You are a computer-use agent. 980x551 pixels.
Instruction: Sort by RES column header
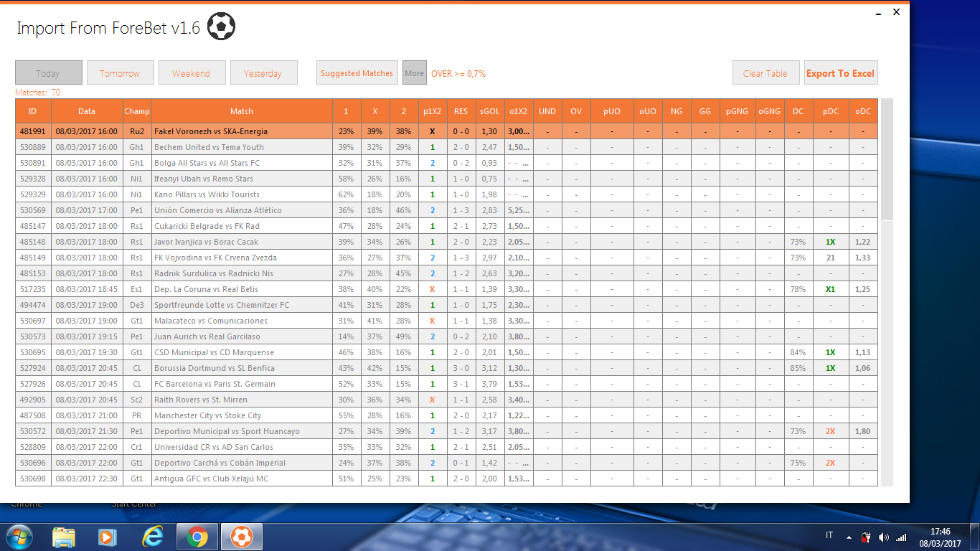461,111
